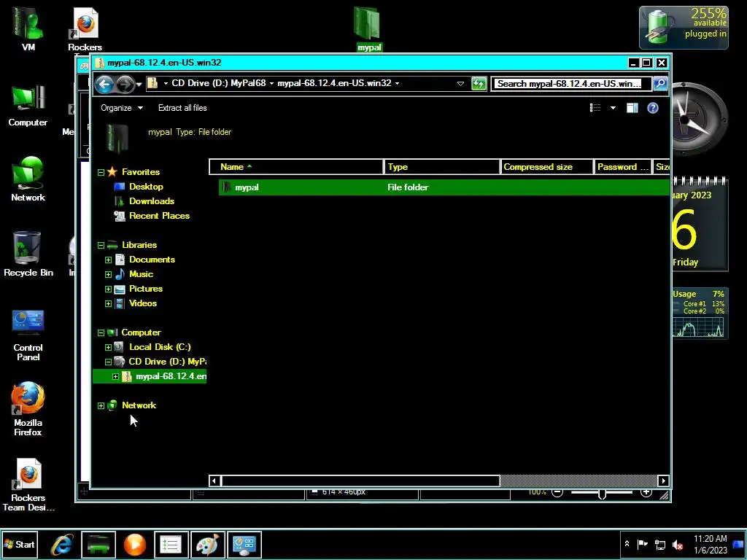
Task: Click the search magnifier icon
Action: click(660, 84)
